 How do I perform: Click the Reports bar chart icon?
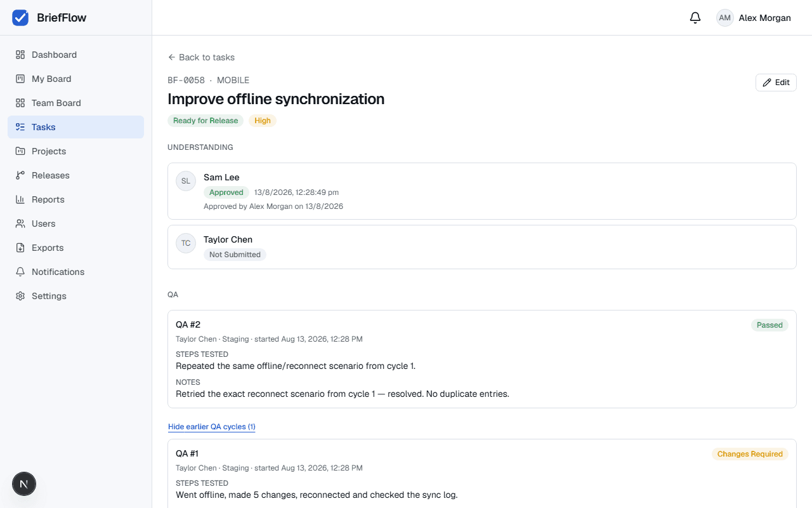(20, 199)
